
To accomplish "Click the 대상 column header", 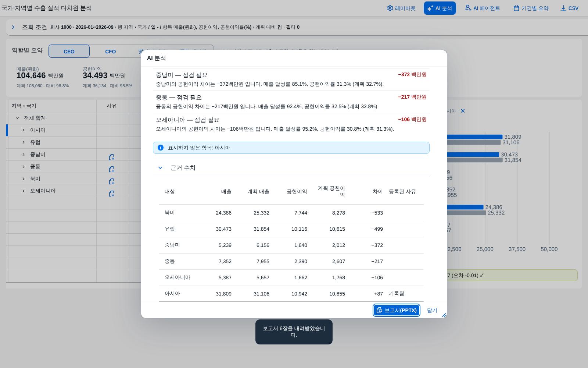I will tap(170, 191).
